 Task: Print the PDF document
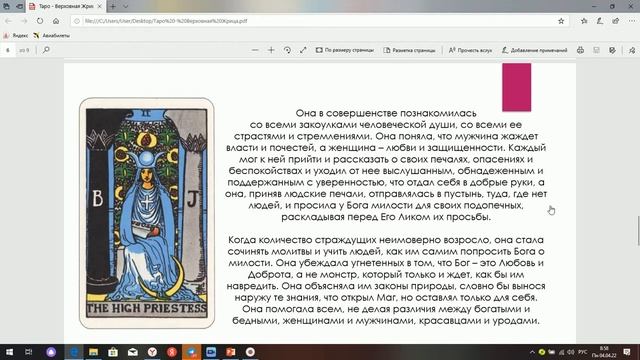tap(580, 50)
